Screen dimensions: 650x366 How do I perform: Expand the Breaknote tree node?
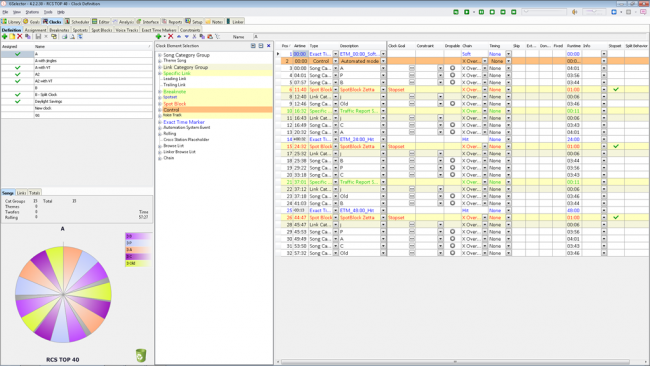[160, 92]
